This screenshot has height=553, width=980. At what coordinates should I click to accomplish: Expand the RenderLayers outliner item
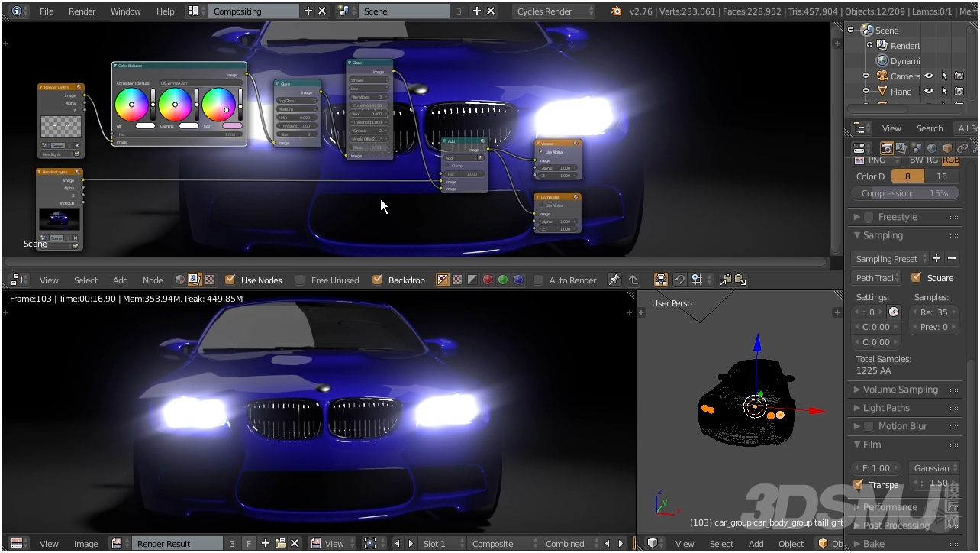(x=869, y=45)
